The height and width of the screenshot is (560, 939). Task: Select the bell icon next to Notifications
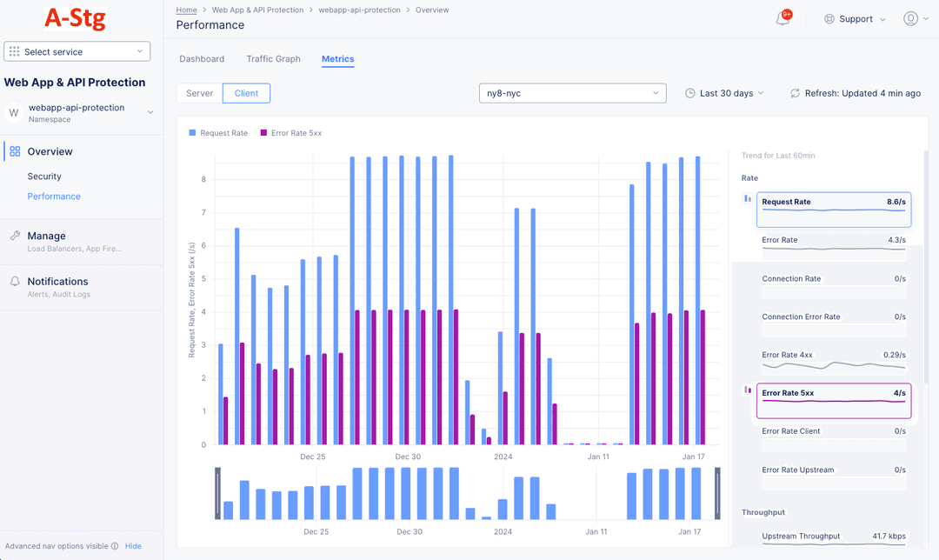point(14,281)
